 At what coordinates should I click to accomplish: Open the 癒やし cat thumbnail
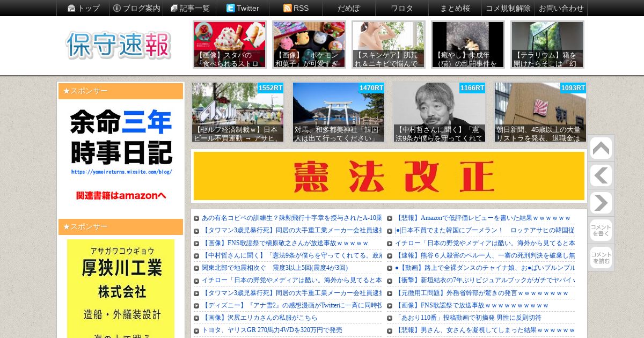468,45
